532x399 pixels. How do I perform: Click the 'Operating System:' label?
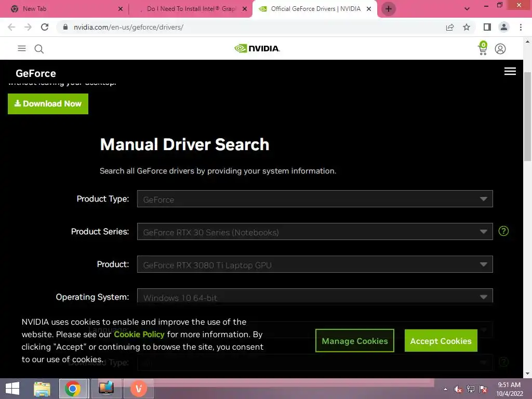pos(92,297)
